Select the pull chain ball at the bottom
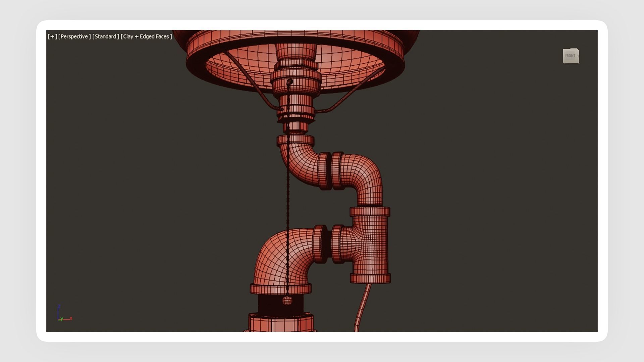This screenshot has width=644, height=362. 287,300
